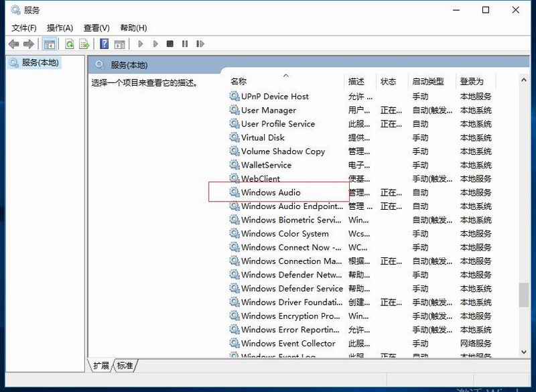Click the gear icon beside WebClient
The height and width of the screenshot is (392, 536).
[x=234, y=178]
